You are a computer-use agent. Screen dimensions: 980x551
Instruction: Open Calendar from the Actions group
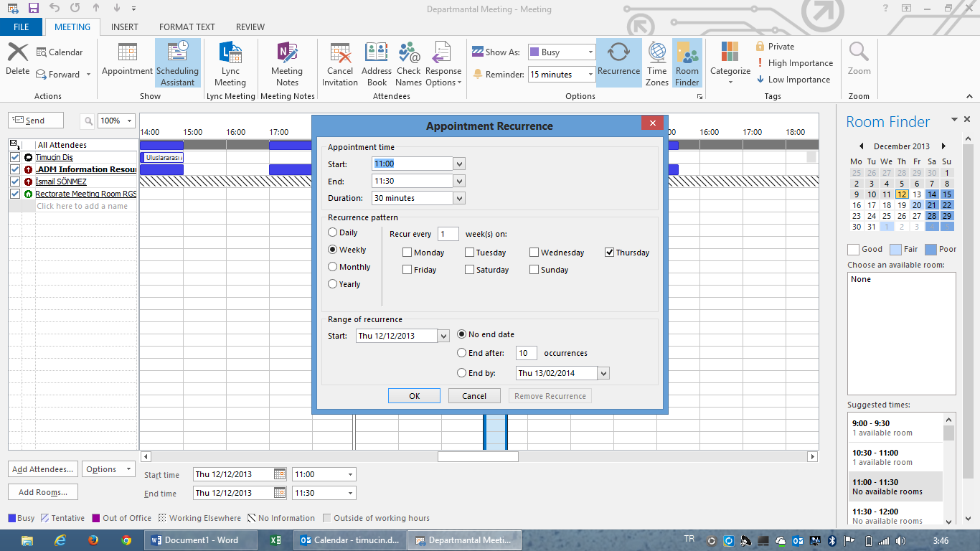60,52
